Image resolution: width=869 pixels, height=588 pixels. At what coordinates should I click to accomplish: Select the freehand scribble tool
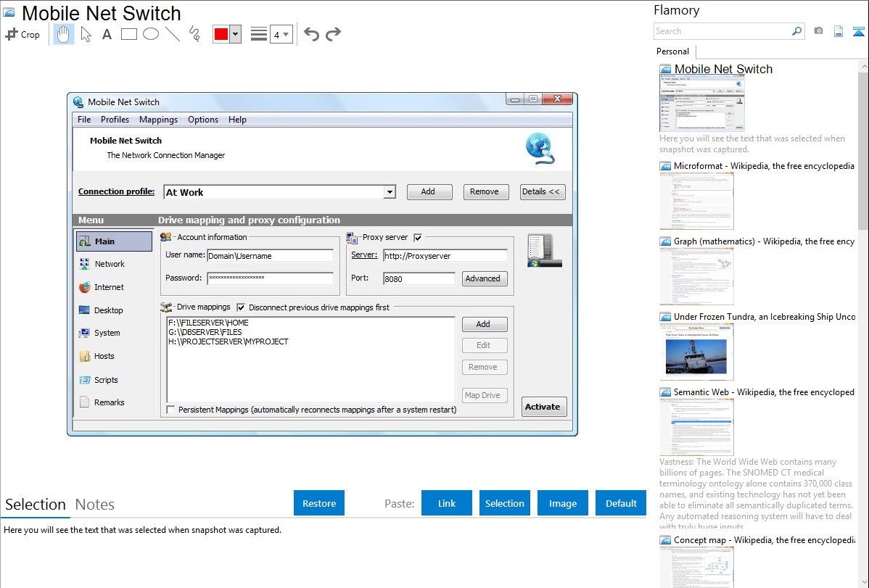click(x=194, y=34)
